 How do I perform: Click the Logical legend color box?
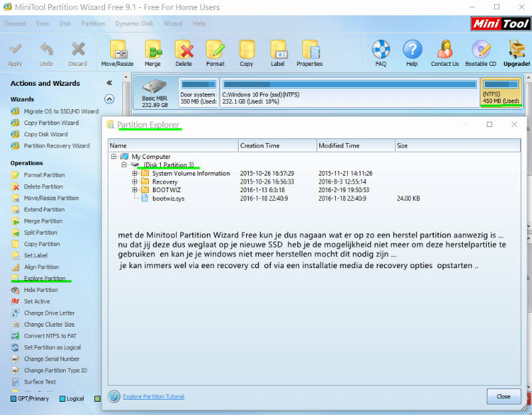(x=63, y=399)
